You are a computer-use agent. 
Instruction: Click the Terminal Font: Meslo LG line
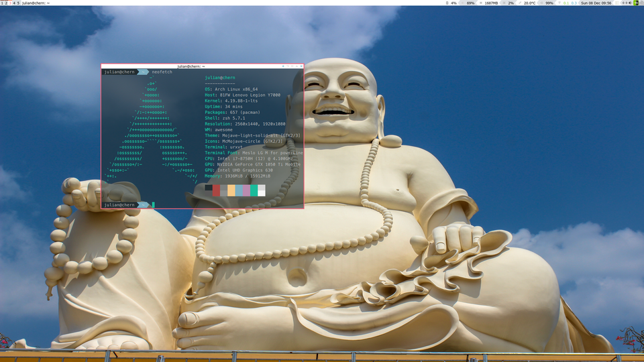click(254, 153)
